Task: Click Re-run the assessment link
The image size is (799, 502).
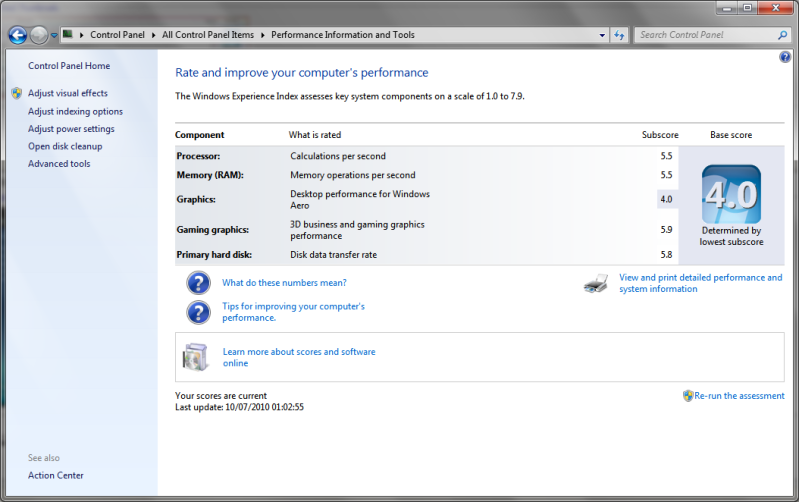Action: 739,396
